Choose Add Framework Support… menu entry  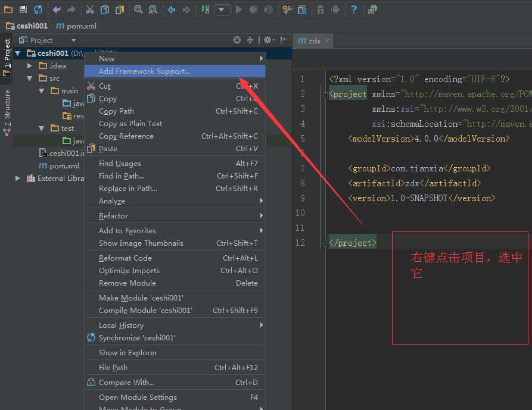175,71
